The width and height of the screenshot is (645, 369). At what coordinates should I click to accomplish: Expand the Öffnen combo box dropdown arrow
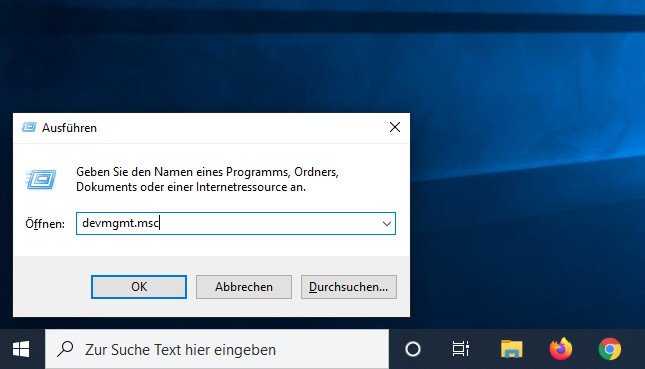tap(387, 224)
